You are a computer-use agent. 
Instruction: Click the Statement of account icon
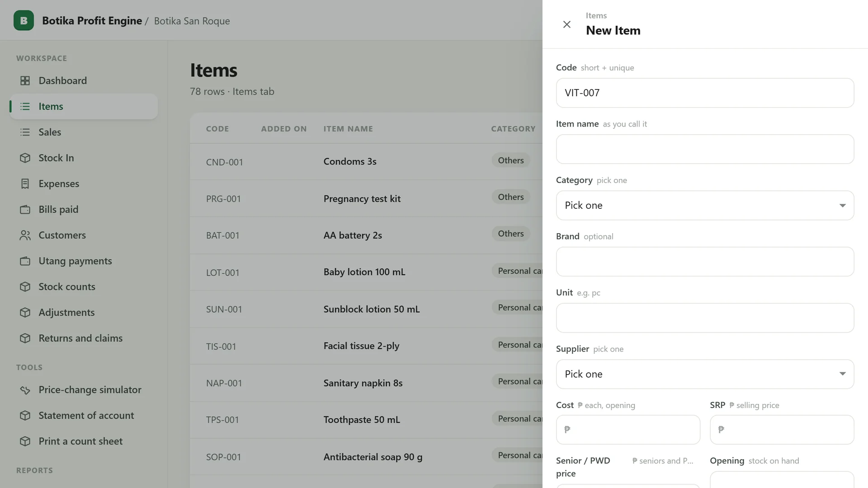[25, 415]
